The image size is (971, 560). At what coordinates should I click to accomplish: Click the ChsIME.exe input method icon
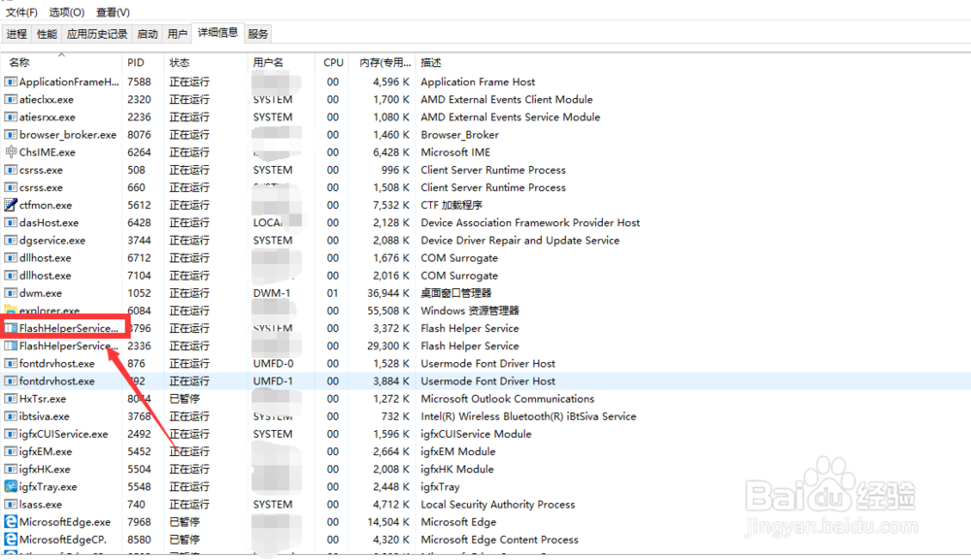point(11,152)
